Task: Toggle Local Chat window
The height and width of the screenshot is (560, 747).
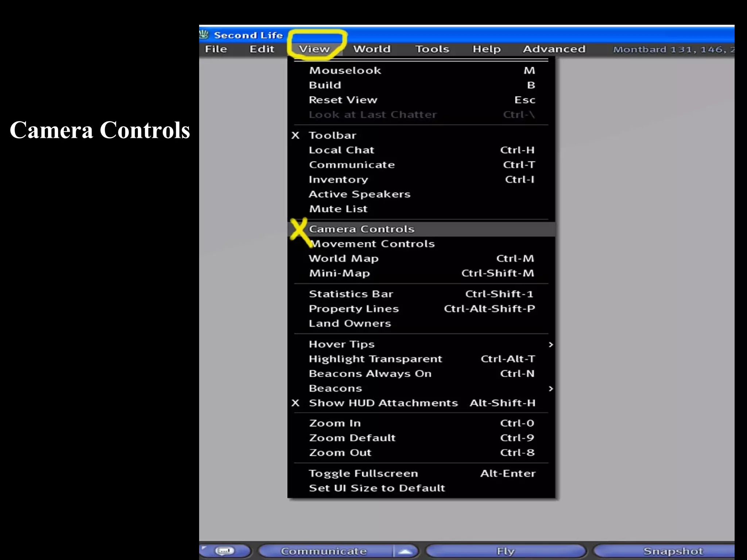Action: pos(421,150)
